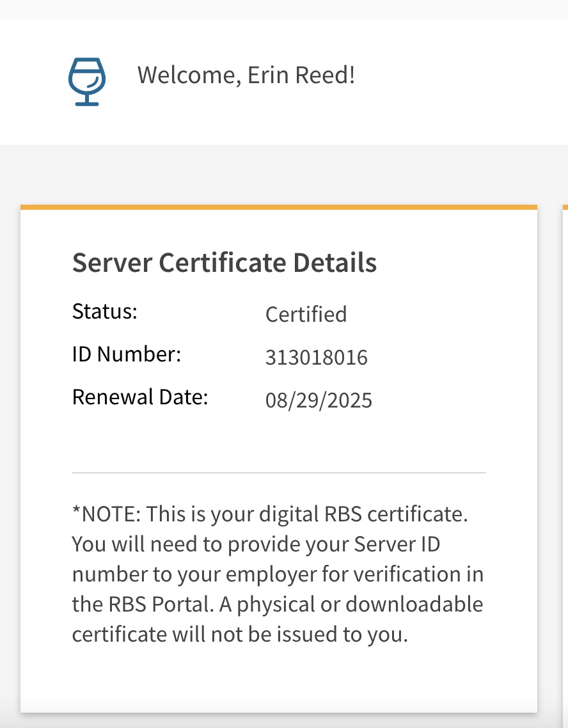Viewport: 568px width, 728px height.
Task: Click the ID Number: label
Action: pyautogui.click(x=127, y=354)
